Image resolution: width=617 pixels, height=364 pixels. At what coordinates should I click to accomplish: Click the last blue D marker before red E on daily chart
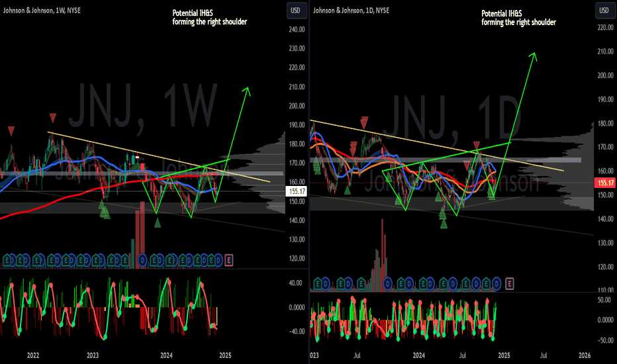pyautogui.click(x=497, y=283)
